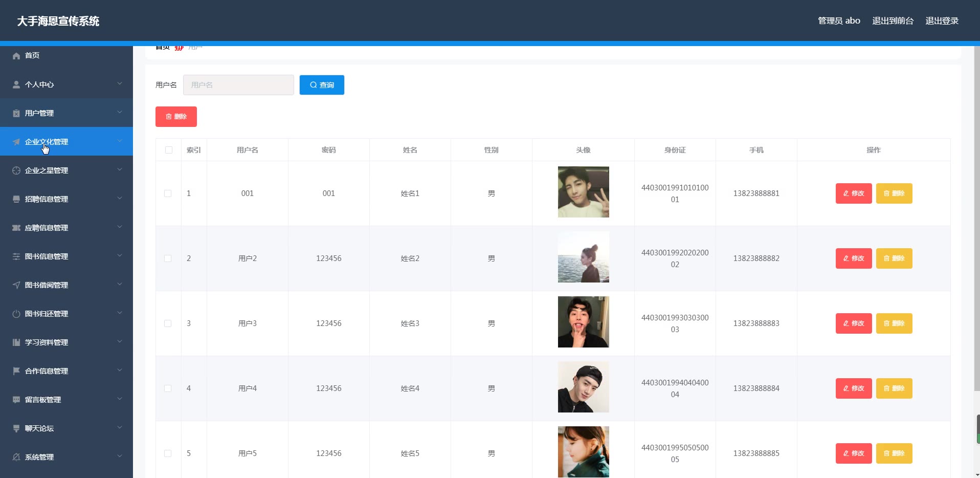Image resolution: width=980 pixels, height=478 pixels.
Task: Click the icon beside 企业文化管理
Action: (16, 142)
